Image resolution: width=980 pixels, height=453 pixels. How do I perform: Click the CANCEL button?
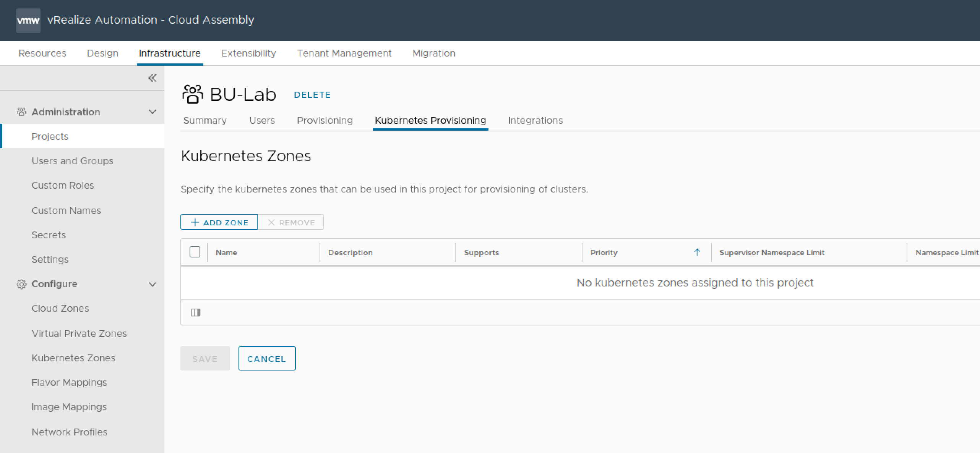coord(267,358)
